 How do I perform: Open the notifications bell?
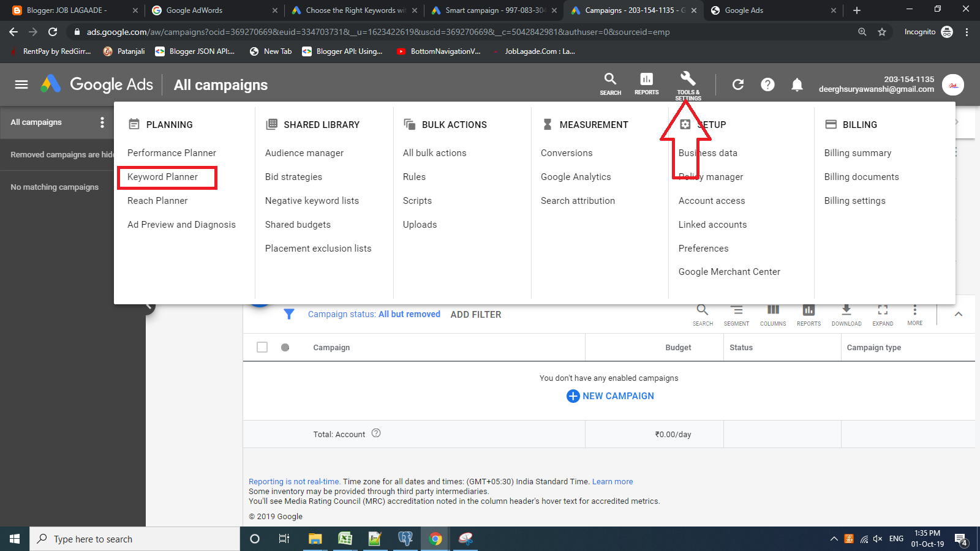[797, 84]
